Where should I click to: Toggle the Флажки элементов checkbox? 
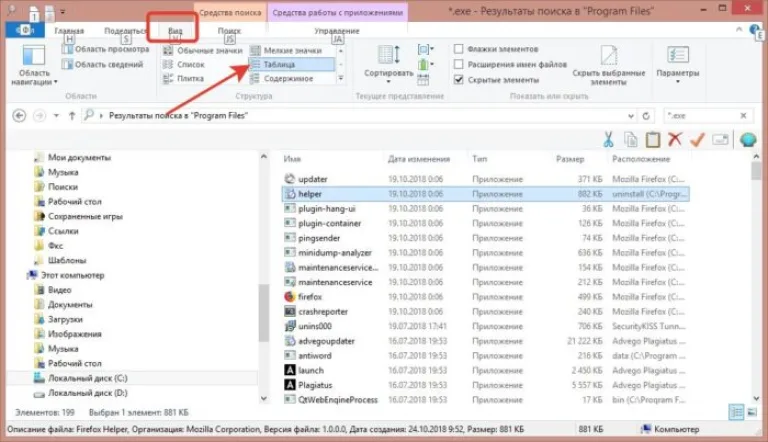click(x=458, y=49)
